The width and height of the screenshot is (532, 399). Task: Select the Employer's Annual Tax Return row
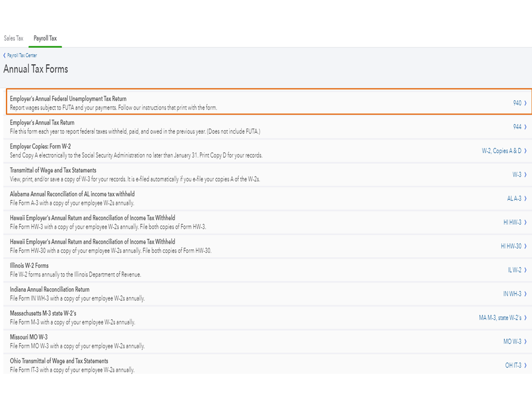(x=42, y=123)
